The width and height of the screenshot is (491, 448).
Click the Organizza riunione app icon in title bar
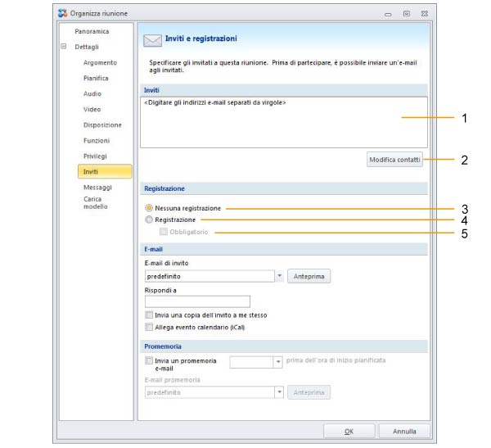[x=63, y=13]
